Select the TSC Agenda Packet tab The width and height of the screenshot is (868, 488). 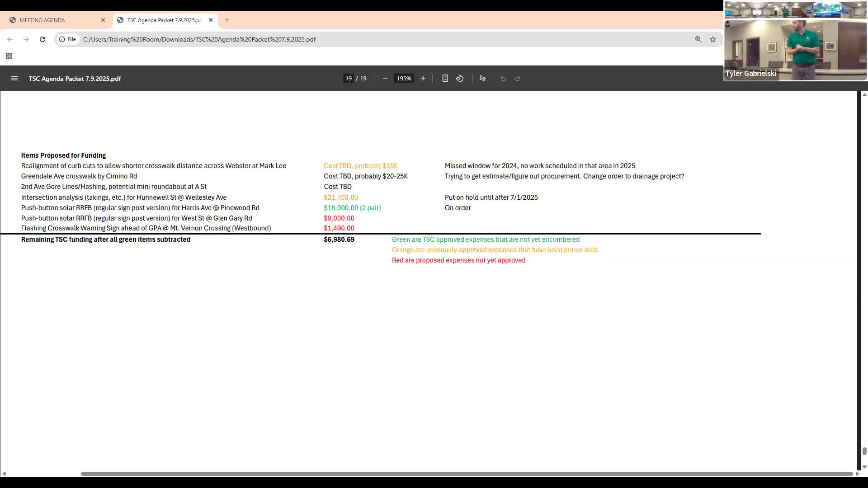pos(164,20)
